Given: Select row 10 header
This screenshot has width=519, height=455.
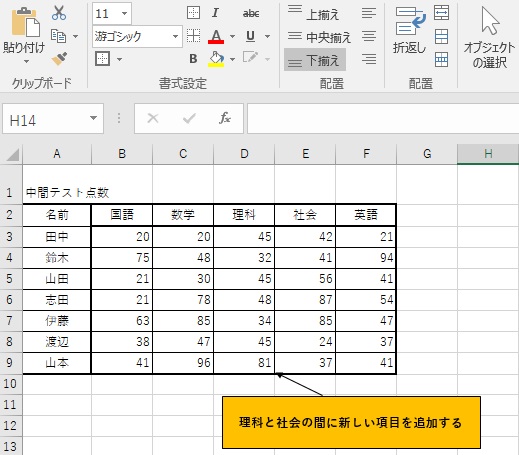Looking at the screenshot, I should pos(10,383).
